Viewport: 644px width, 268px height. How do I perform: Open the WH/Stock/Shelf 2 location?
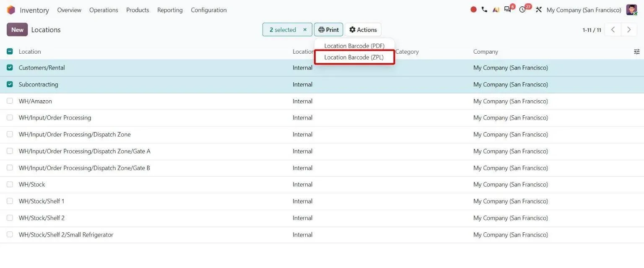[x=42, y=218]
